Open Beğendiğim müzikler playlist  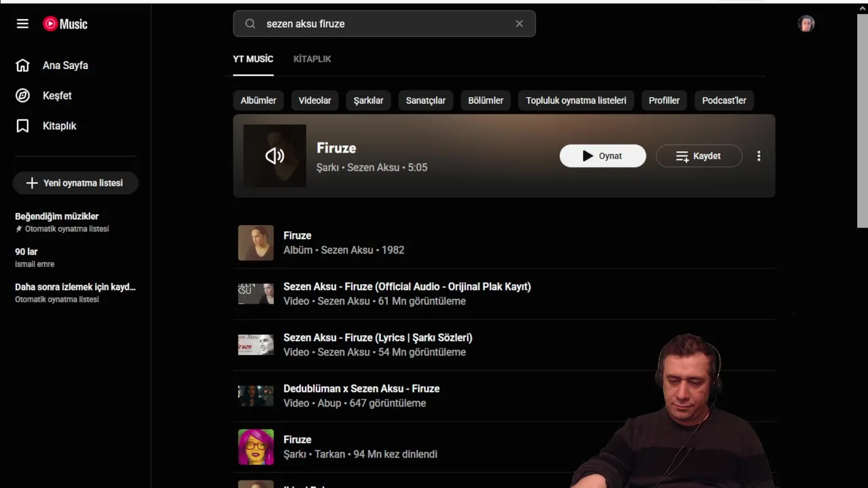57,216
